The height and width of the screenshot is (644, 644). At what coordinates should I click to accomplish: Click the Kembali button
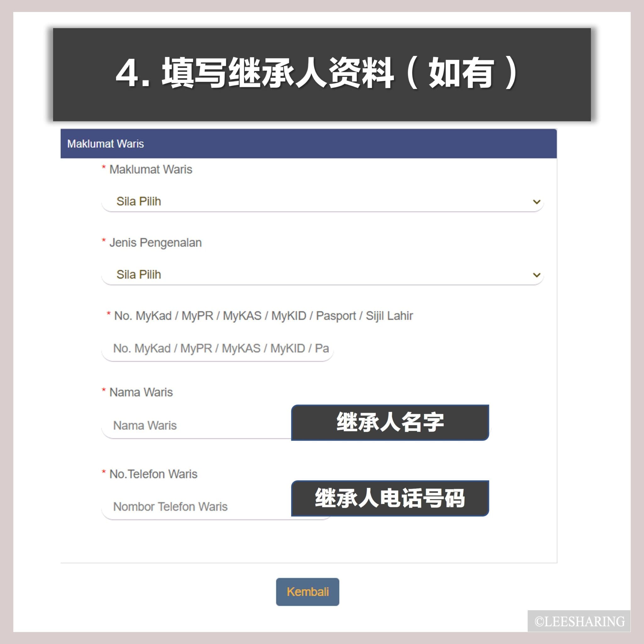307,592
